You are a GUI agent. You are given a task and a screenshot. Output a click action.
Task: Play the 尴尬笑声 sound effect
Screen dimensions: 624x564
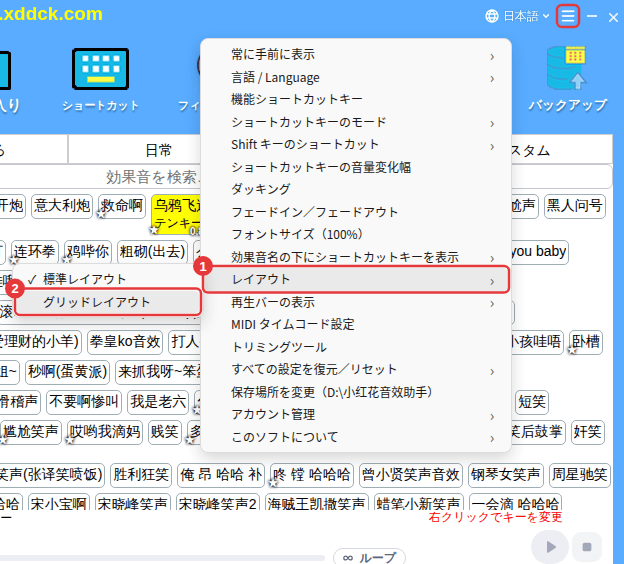click(x=31, y=432)
